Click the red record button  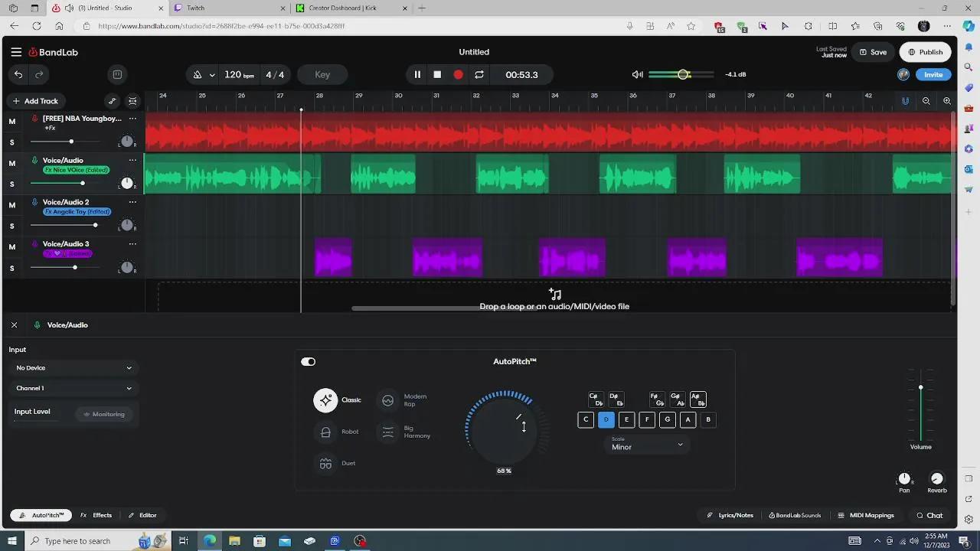click(458, 74)
